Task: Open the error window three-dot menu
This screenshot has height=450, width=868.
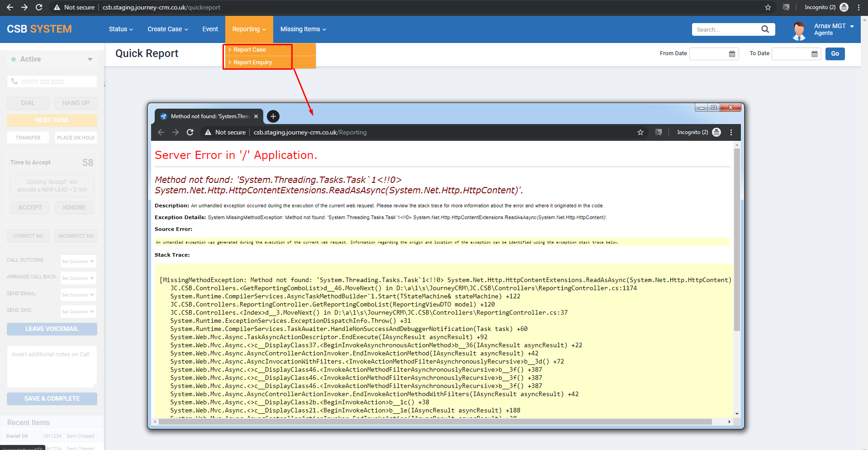Action: coord(731,132)
